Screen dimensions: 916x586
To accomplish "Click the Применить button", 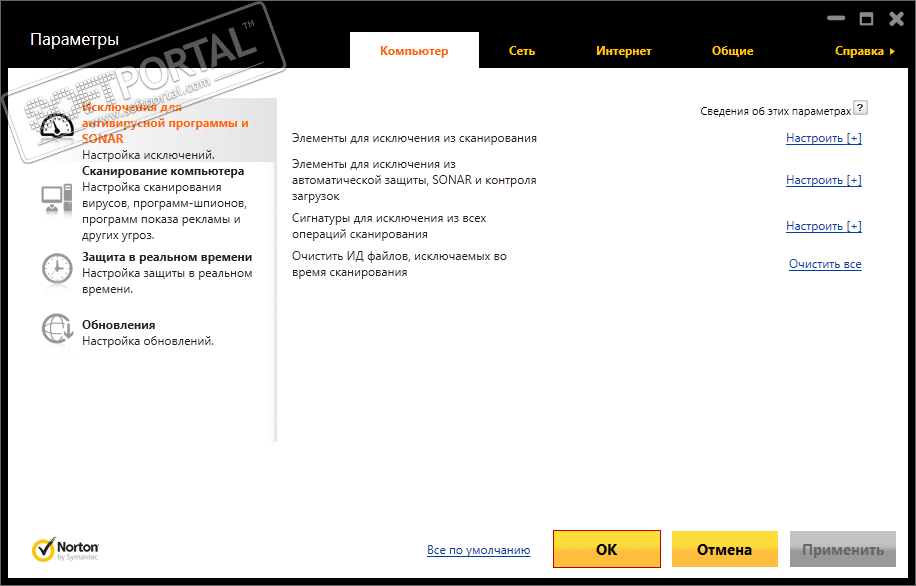I will tap(842, 549).
